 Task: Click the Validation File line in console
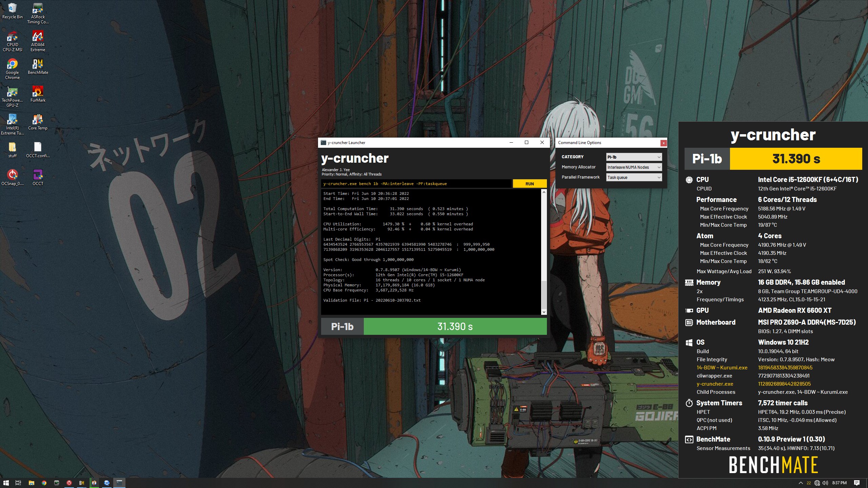[x=372, y=300]
